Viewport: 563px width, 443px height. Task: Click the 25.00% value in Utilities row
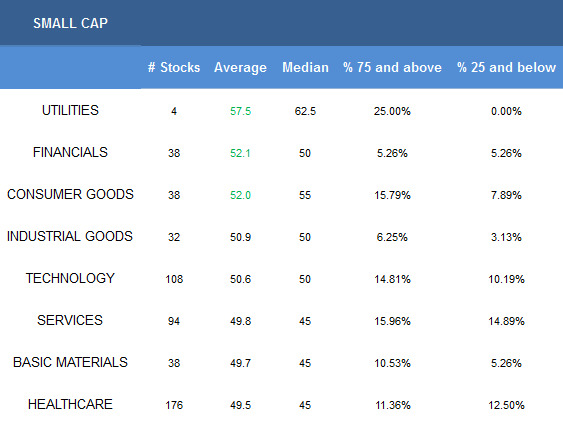point(392,111)
